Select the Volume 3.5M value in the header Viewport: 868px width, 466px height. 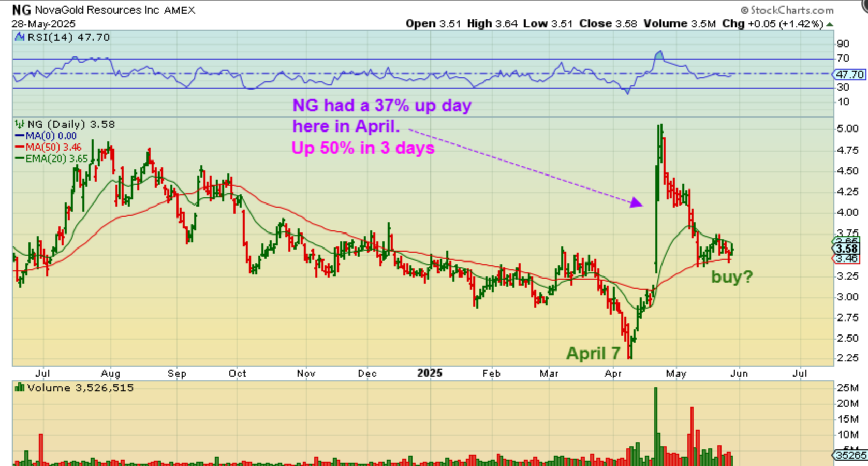click(x=680, y=24)
